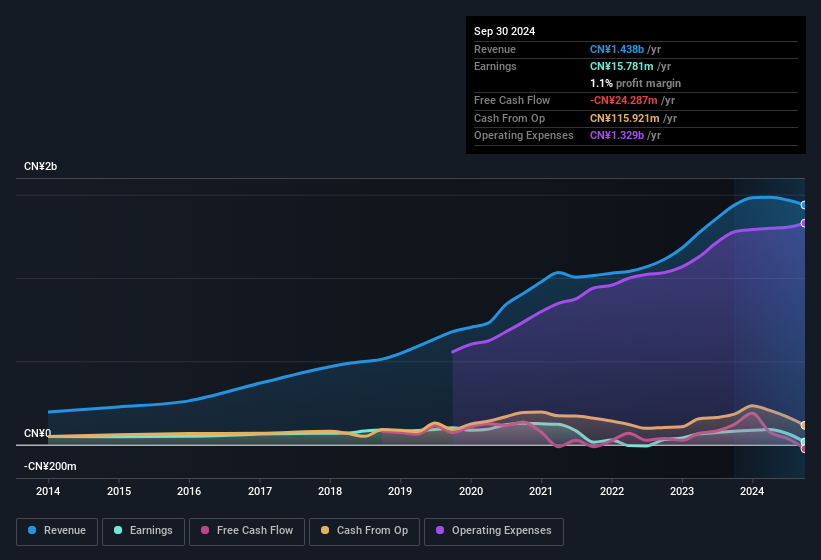
Task: Toggle the Earnings legend button
Action: 143,531
